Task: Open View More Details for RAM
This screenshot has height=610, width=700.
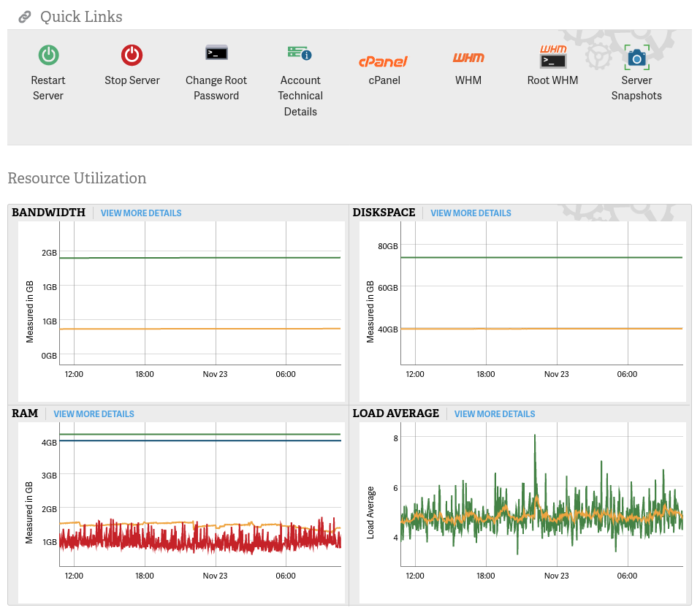Action: coord(94,414)
